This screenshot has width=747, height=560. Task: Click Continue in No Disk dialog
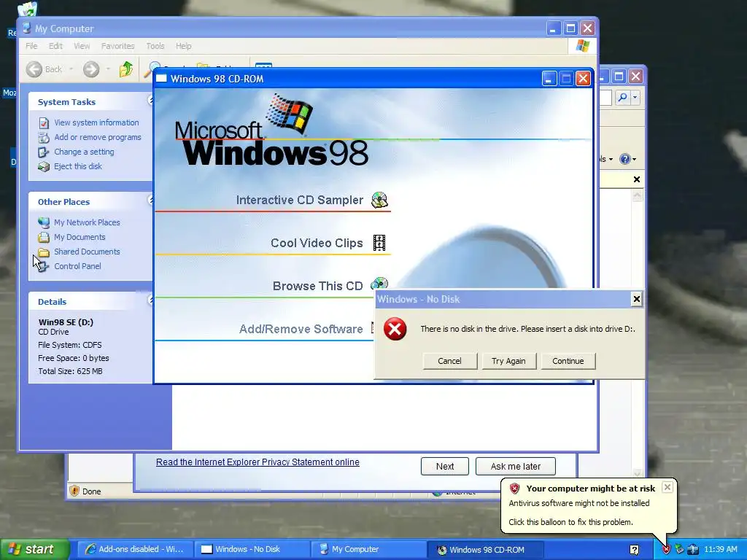click(568, 361)
